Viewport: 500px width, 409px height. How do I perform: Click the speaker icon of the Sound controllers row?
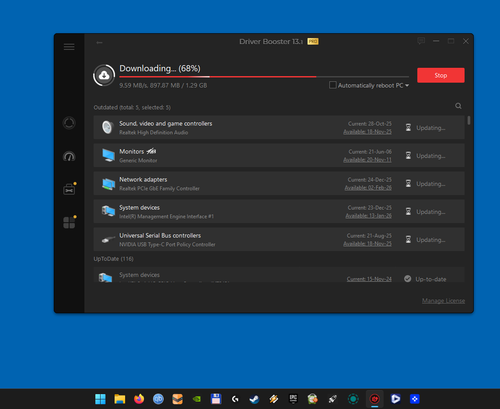[x=107, y=127]
